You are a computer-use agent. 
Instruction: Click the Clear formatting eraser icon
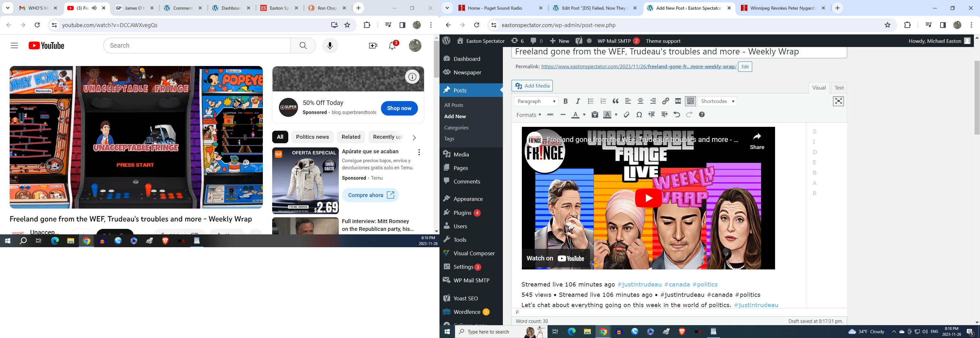click(627, 115)
